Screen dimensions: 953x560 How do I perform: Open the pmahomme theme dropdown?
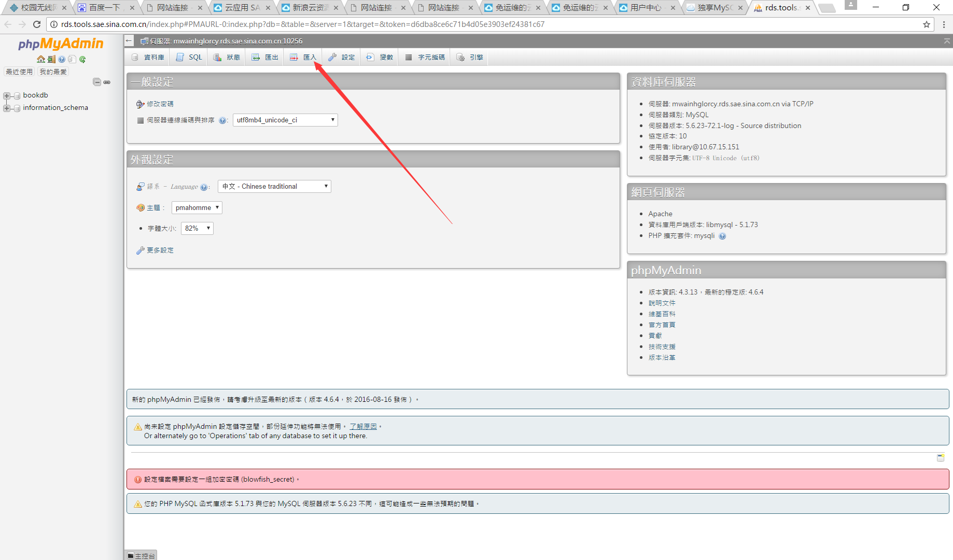(197, 208)
